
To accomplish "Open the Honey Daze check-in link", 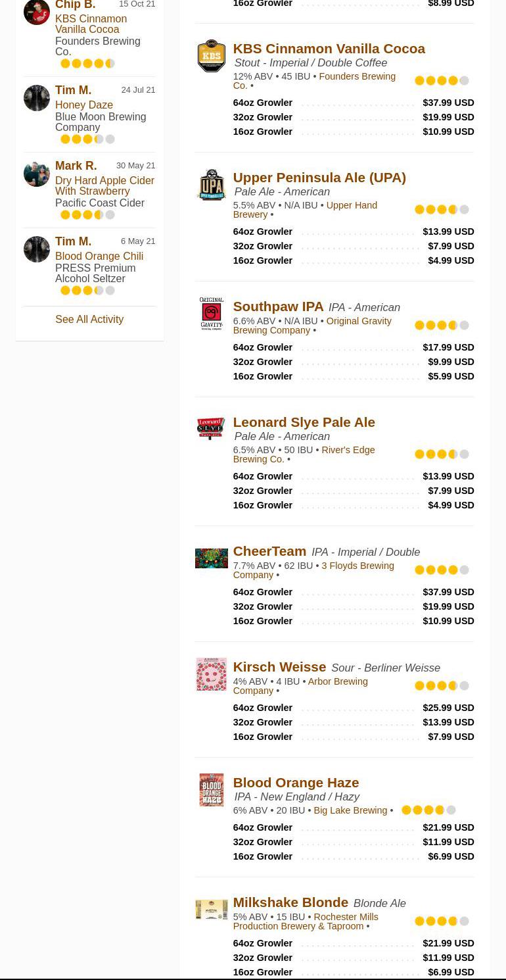I will (x=84, y=105).
